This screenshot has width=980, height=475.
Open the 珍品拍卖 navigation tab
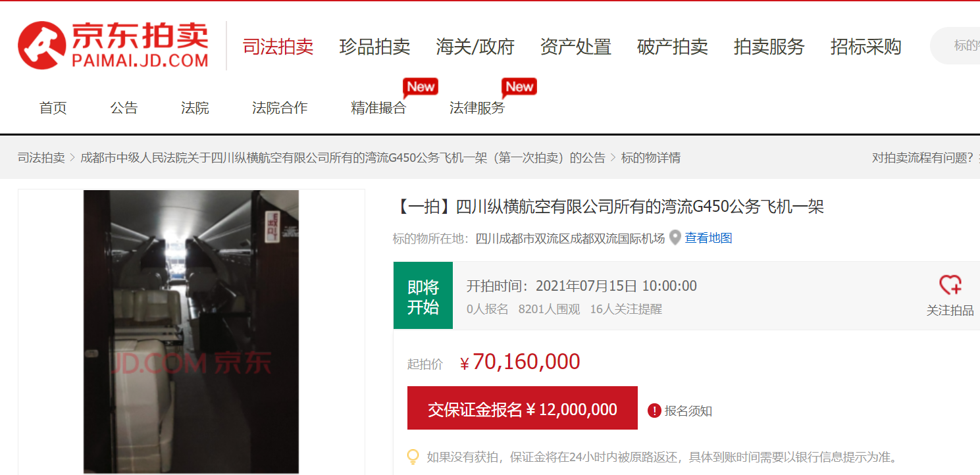[x=375, y=47]
